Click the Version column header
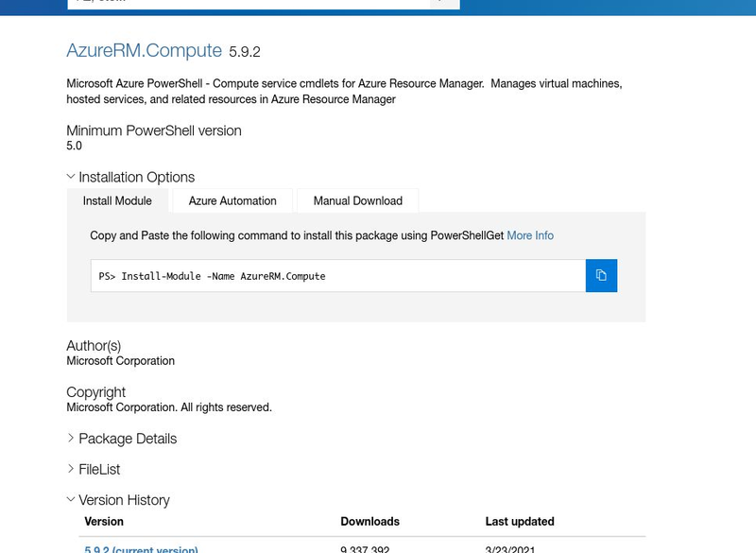756x553 pixels. point(104,521)
